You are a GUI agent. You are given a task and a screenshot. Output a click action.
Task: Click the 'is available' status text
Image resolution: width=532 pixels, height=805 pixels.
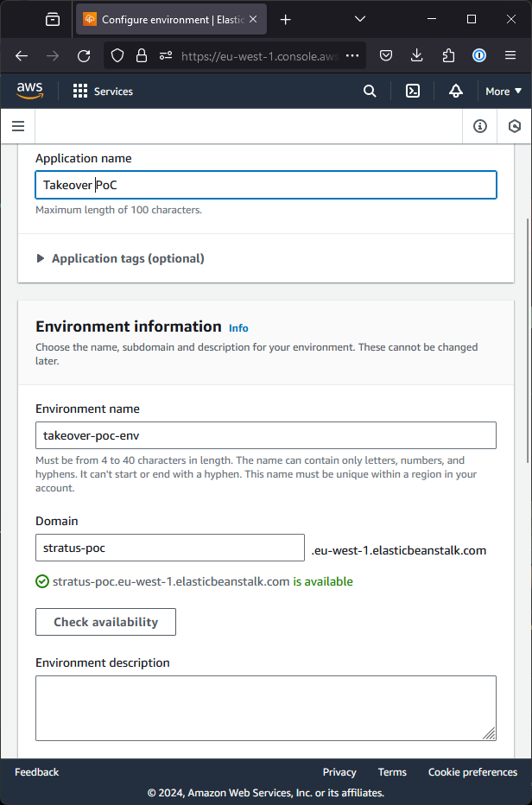pyautogui.click(x=323, y=581)
